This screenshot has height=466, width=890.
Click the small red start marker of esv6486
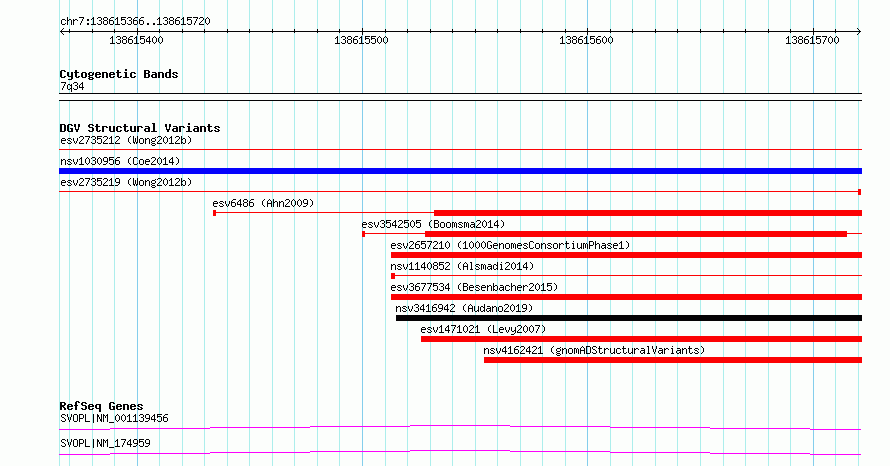214,213
